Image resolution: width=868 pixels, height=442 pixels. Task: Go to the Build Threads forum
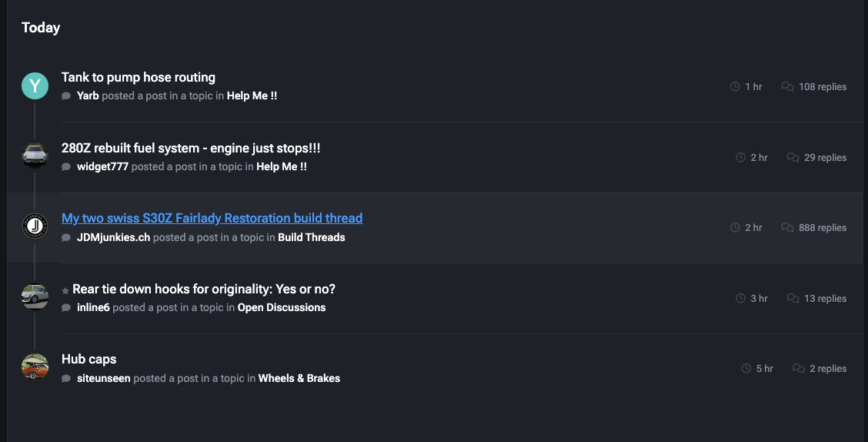point(312,237)
